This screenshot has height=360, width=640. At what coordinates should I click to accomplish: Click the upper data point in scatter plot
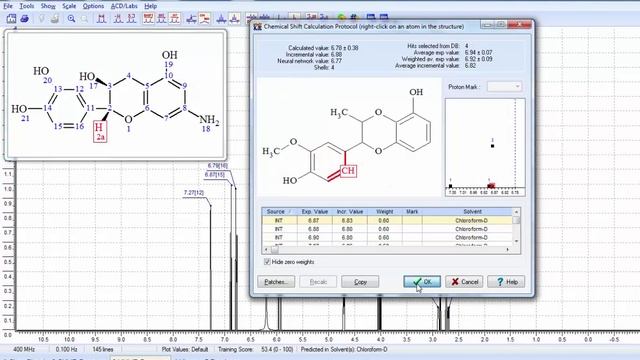click(493, 145)
